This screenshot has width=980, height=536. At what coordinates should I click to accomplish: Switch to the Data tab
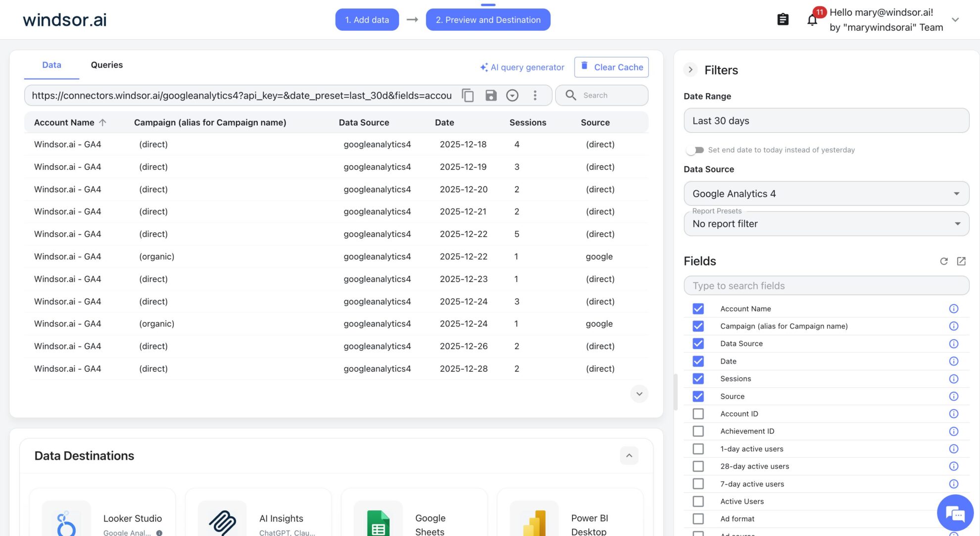51,65
